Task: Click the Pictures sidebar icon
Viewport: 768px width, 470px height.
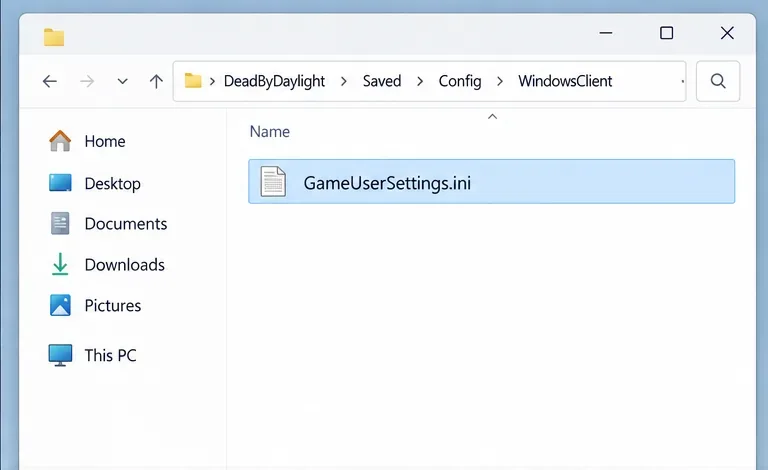Action: click(60, 305)
